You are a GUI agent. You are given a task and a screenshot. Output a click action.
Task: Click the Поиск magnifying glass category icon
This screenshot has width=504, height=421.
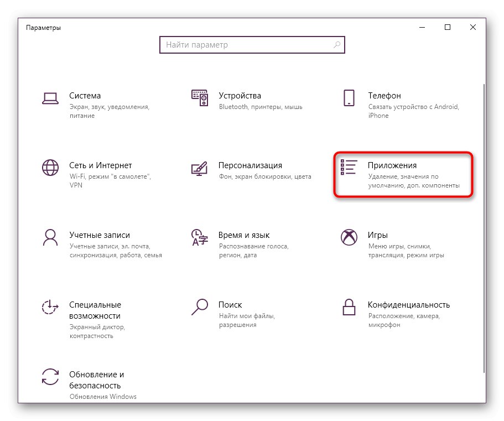pos(199,306)
